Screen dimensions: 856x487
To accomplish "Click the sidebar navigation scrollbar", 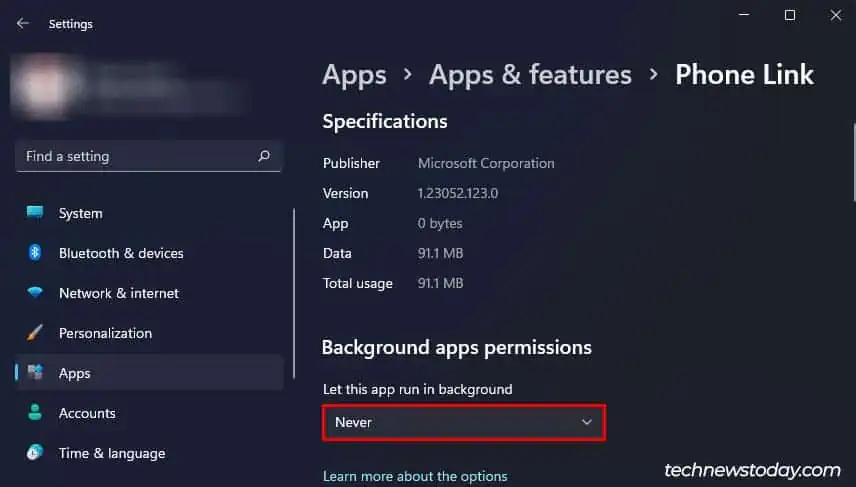I will (294, 293).
